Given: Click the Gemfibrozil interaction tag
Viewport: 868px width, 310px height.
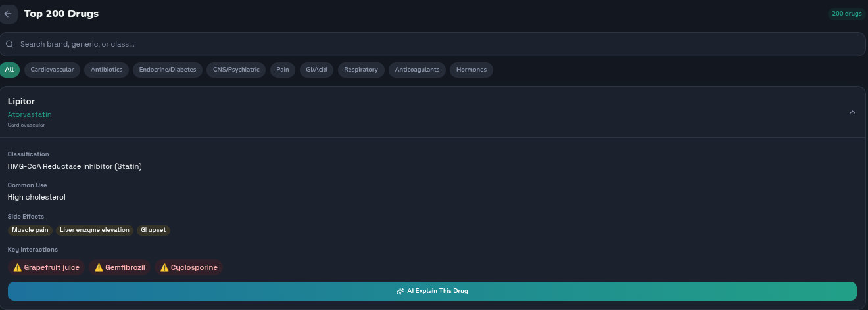Looking at the screenshot, I should pyautogui.click(x=120, y=267).
